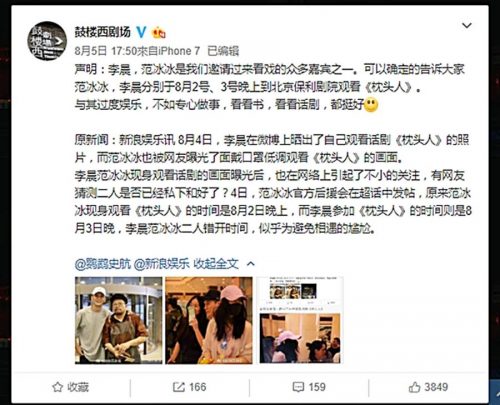This screenshot has height=405, width=500.
Task: Click the iPhone 7 source link
Action: 179,51
